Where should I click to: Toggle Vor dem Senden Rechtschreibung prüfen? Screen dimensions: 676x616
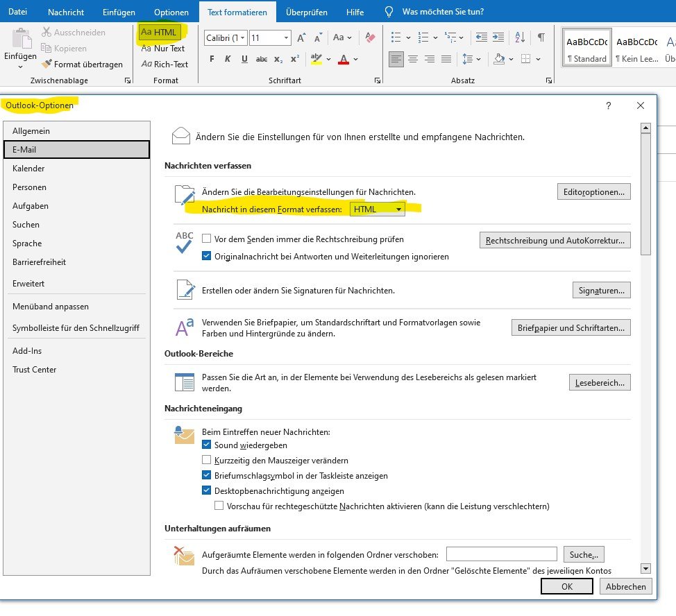click(207, 238)
